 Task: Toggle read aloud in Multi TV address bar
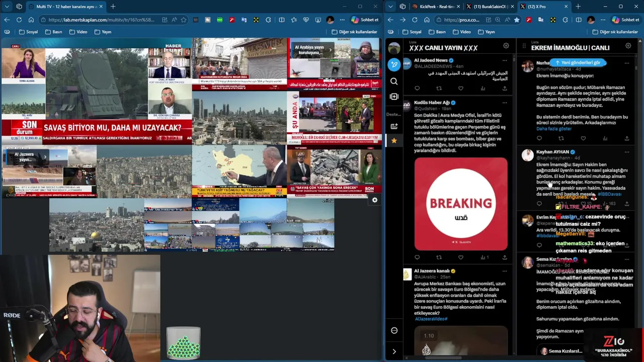(x=174, y=20)
